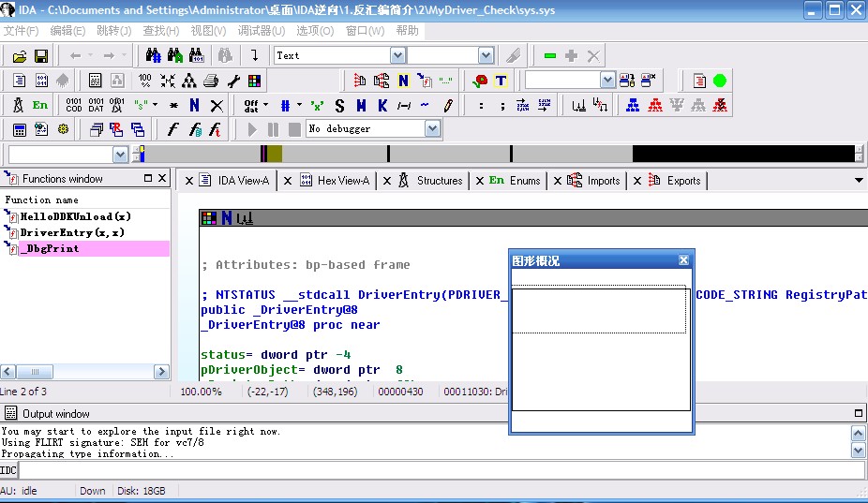Screen dimensions: 868x503
Task: Click the printer icon in the toolbar
Action: click(212, 81)
